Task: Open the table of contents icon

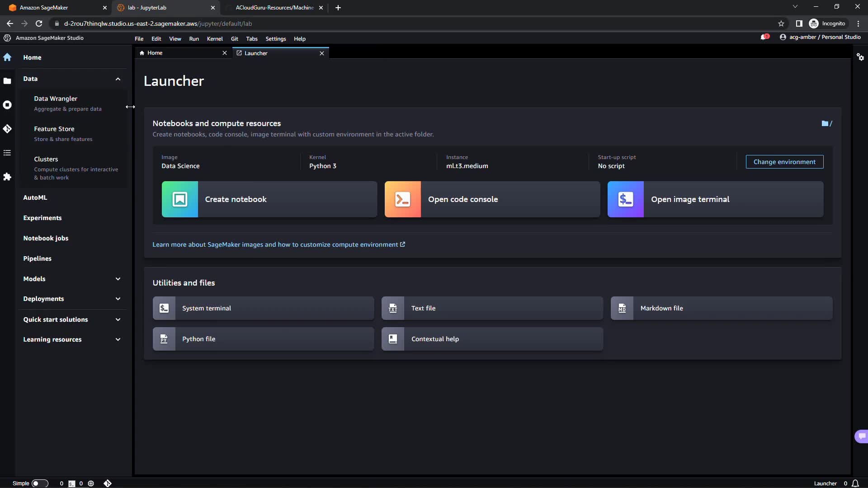Action: (x=7, y=153)
